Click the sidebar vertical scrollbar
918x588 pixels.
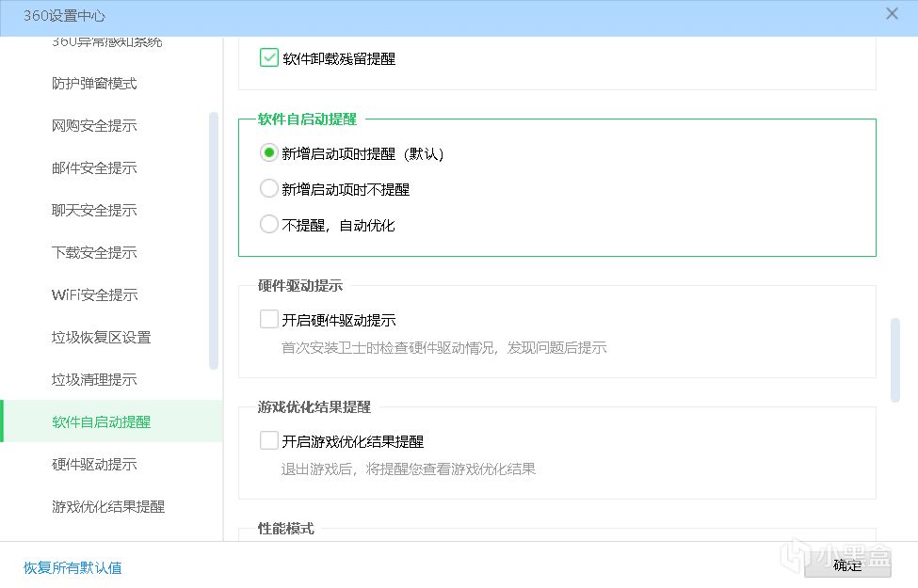click(214, 241)
